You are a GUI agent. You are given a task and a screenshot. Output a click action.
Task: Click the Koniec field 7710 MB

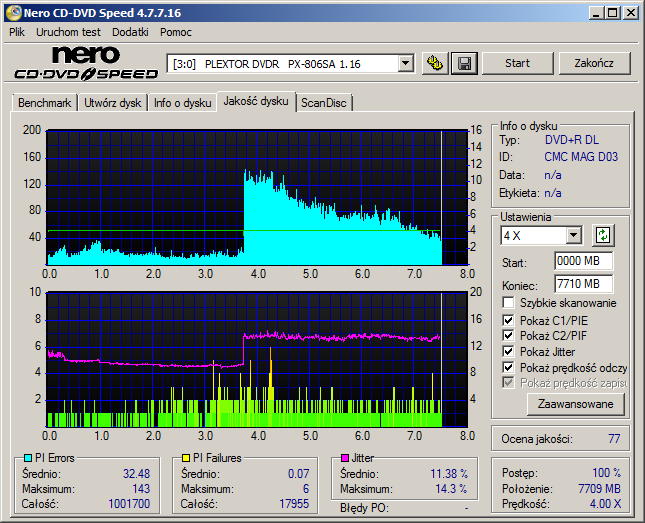583,284
